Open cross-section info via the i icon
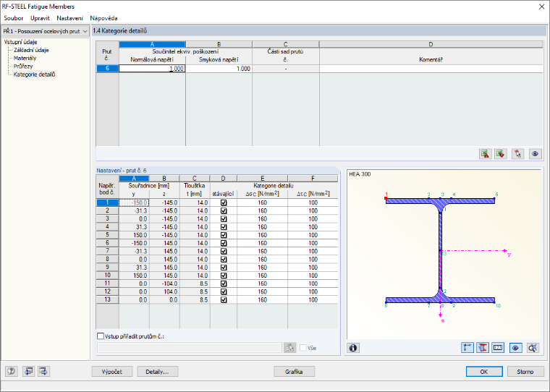 (x=353, y=348)
